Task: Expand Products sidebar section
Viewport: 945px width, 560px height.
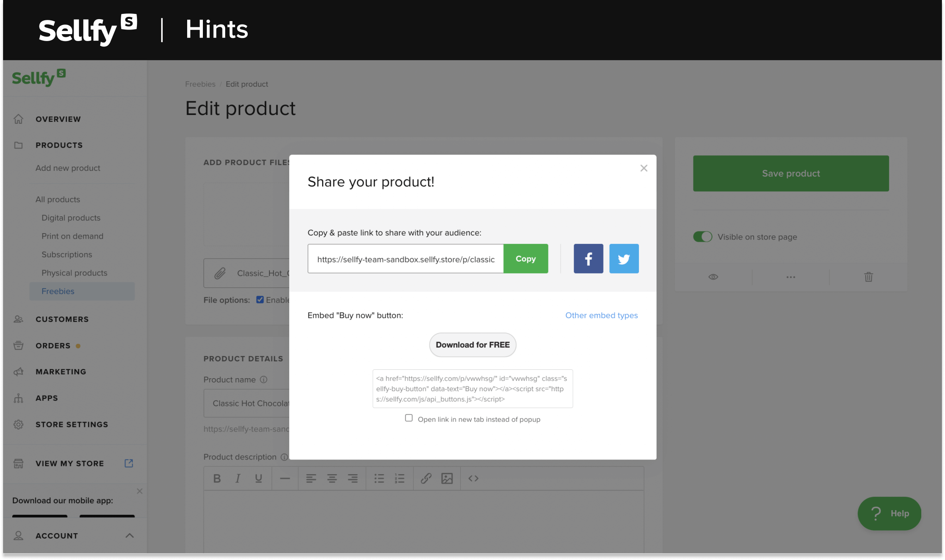Action: point(59,145)
